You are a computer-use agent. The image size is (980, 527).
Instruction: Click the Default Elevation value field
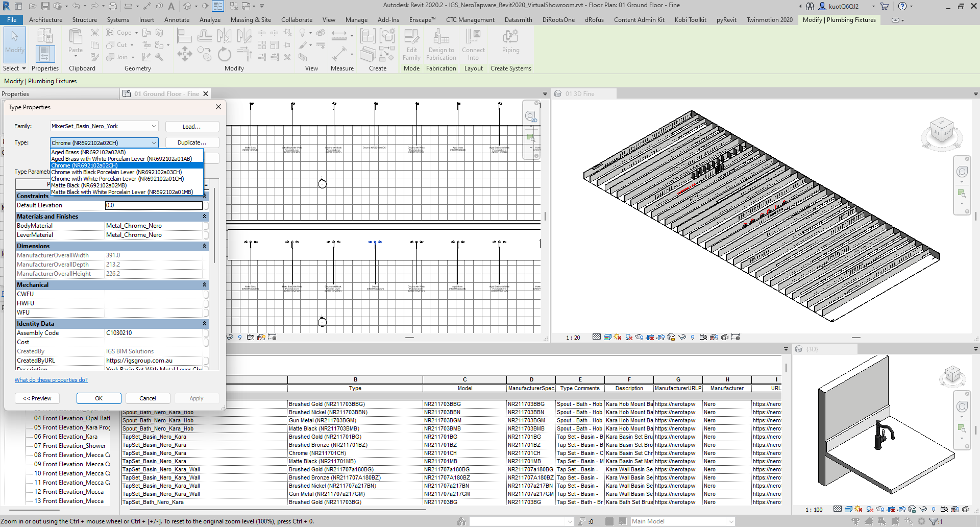153,205
